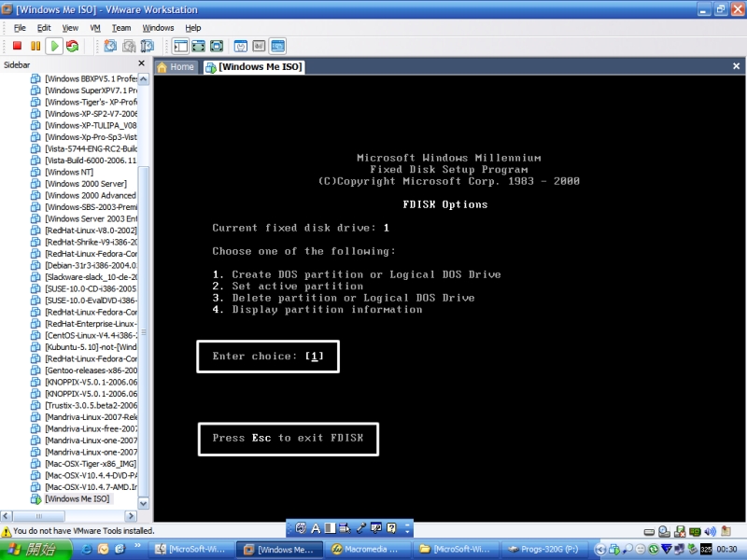Image resolution: width=747 pixels, height=560 pixels.
Task: Click sidebar scrollbar up arrow
Action: point(143,79)
